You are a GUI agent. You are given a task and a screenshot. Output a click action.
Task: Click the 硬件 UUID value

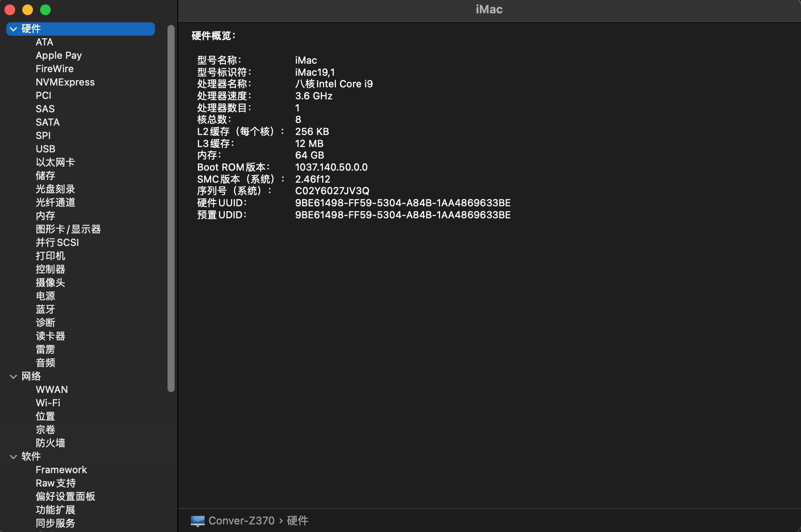point(403,203)
